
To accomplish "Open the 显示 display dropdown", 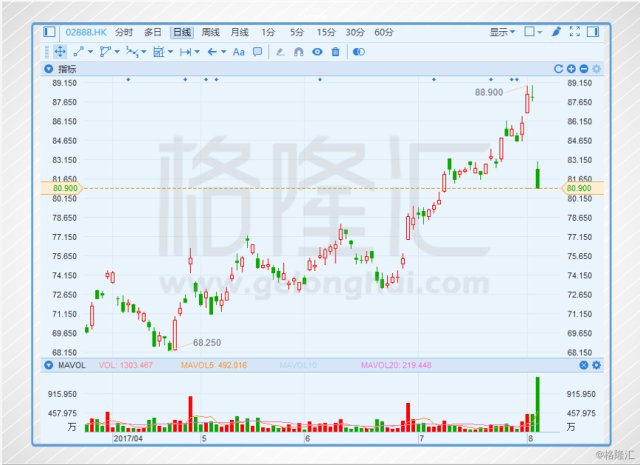I will [x=502, y=32].
